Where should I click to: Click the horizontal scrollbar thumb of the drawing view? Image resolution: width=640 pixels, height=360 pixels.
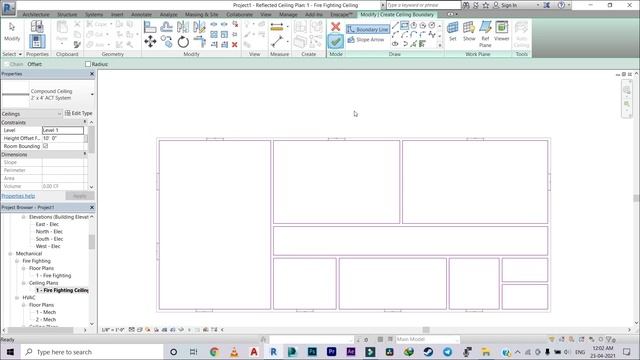click(x=426, y=330)
